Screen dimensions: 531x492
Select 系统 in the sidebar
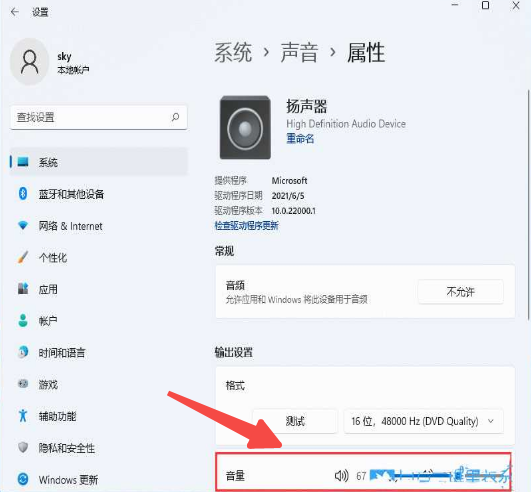click(99, 162)
